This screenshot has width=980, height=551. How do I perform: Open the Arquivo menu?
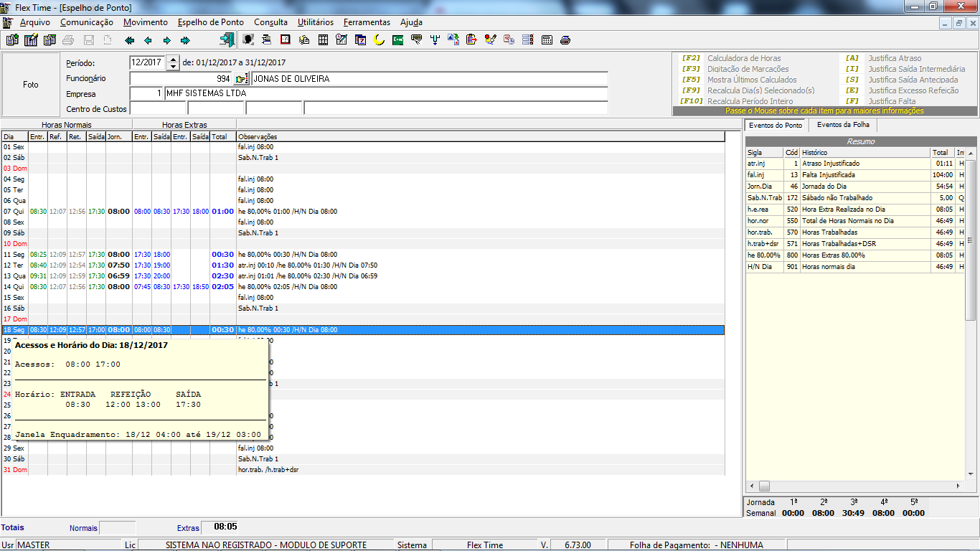[x=35, y=22]
